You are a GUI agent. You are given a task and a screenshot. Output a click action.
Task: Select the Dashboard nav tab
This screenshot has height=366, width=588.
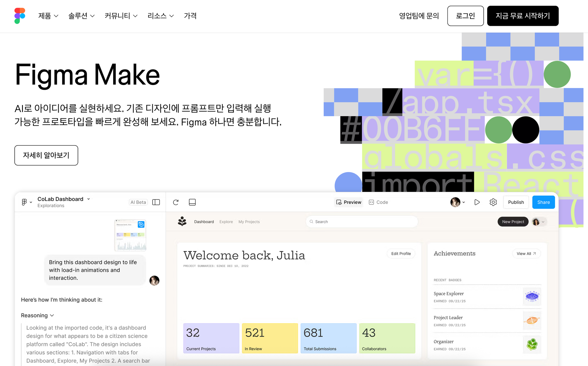204,222
